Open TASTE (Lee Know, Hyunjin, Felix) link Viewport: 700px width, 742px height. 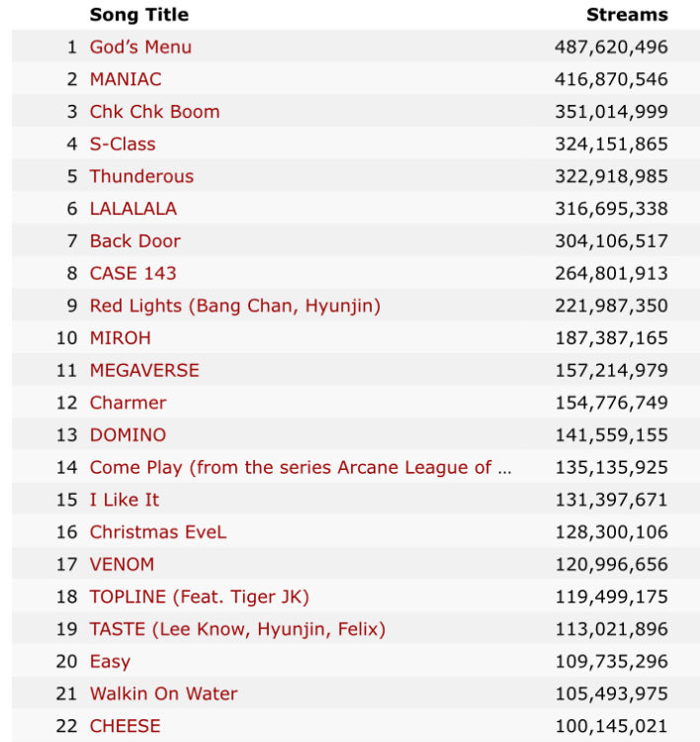[x=237, y=629]
